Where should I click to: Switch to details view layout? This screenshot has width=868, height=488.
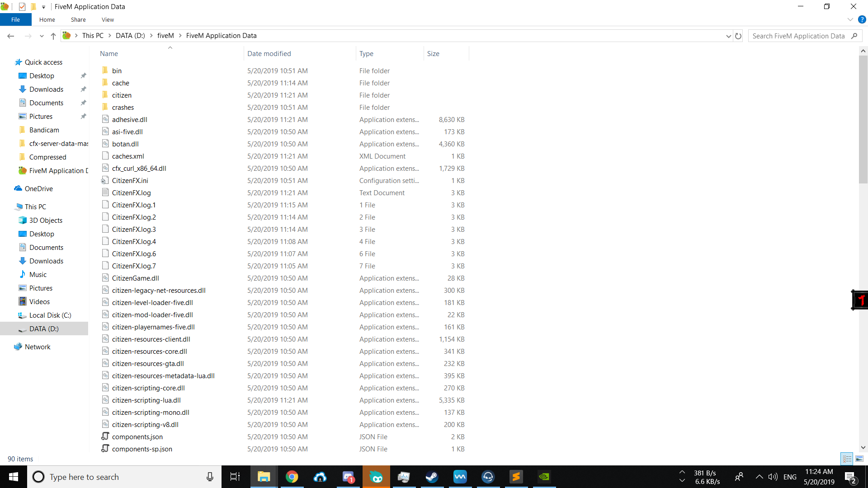(x=846, y=459)
